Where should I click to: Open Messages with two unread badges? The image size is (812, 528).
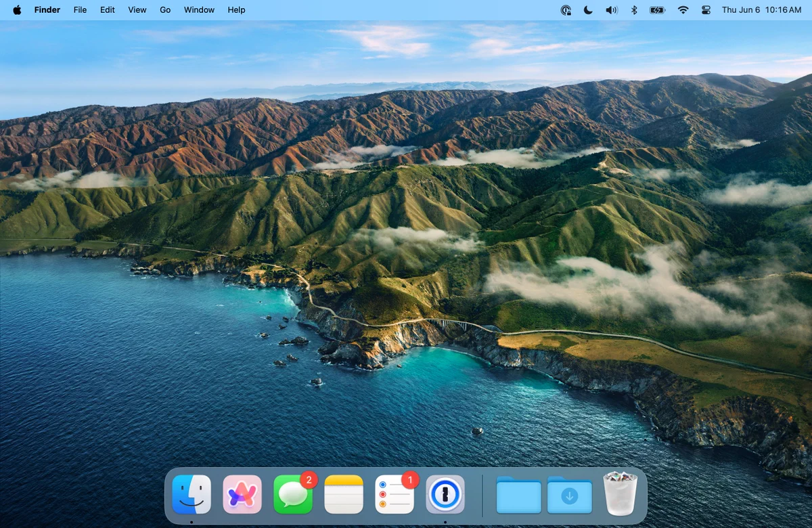(x=293, y=494)
